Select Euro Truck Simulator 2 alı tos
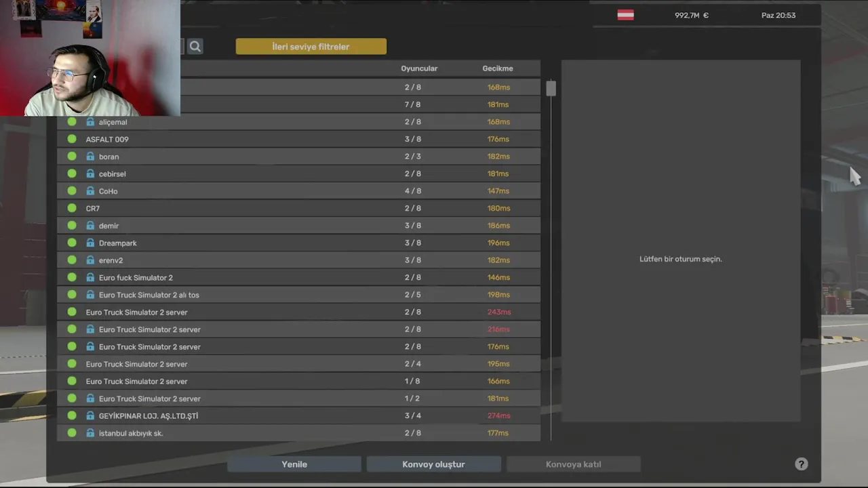868x488 pixels. coord(149,295)
